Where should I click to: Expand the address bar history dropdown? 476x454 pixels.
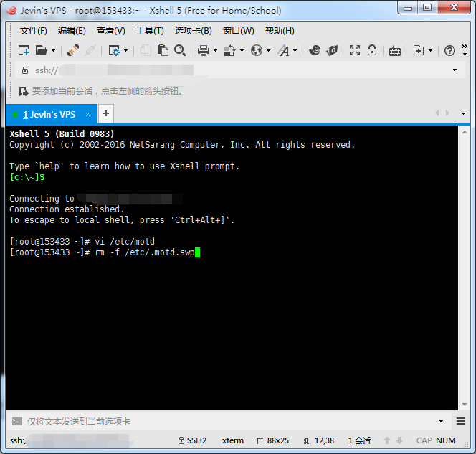(x=454, y=70)
